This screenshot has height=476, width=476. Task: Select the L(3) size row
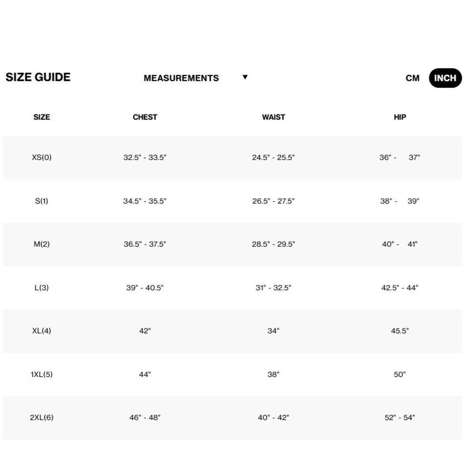coord(233,288)
